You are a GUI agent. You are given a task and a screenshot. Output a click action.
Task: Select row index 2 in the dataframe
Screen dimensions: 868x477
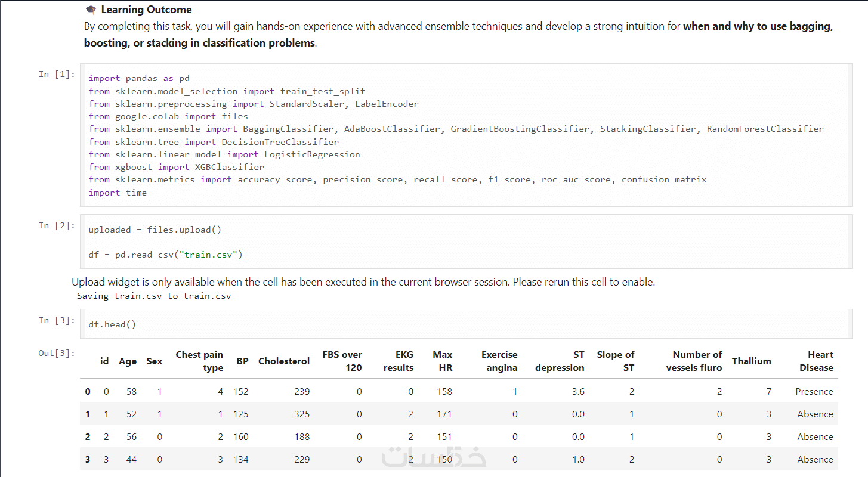tap(88, 437)
